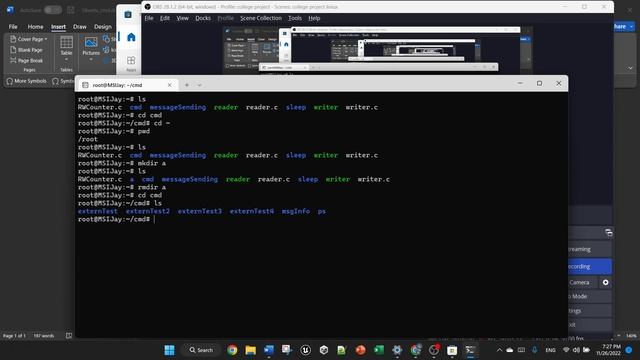This screenshot has height=360, width=640.
Task: Open Settings gear icon in the taskbar
Action: coord(397,350)
